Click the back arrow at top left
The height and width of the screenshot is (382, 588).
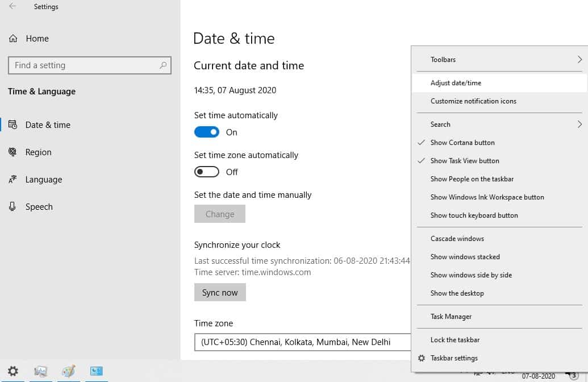click(x=11, y=6)
